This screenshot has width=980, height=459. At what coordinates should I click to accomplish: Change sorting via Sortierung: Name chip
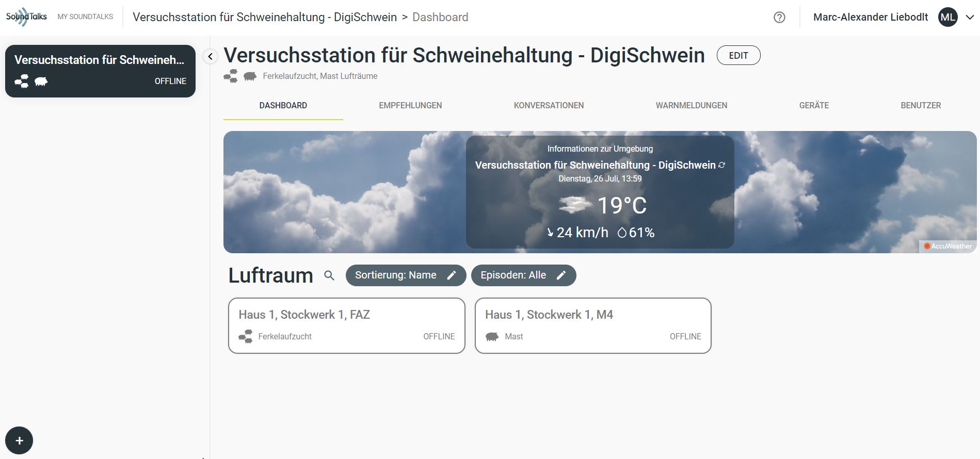click(406, 275)
